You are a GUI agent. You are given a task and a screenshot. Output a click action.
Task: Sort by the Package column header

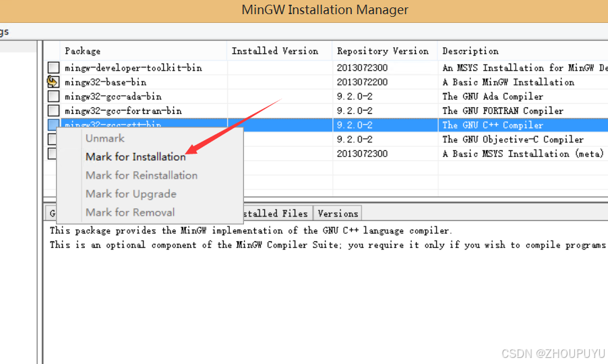[143, 51]
